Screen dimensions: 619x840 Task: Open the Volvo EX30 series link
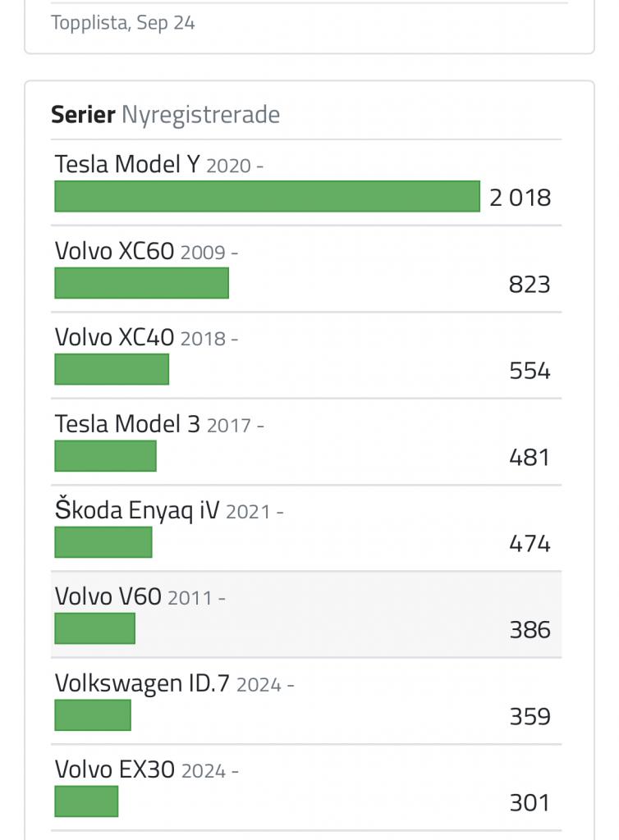pos(115,769)
